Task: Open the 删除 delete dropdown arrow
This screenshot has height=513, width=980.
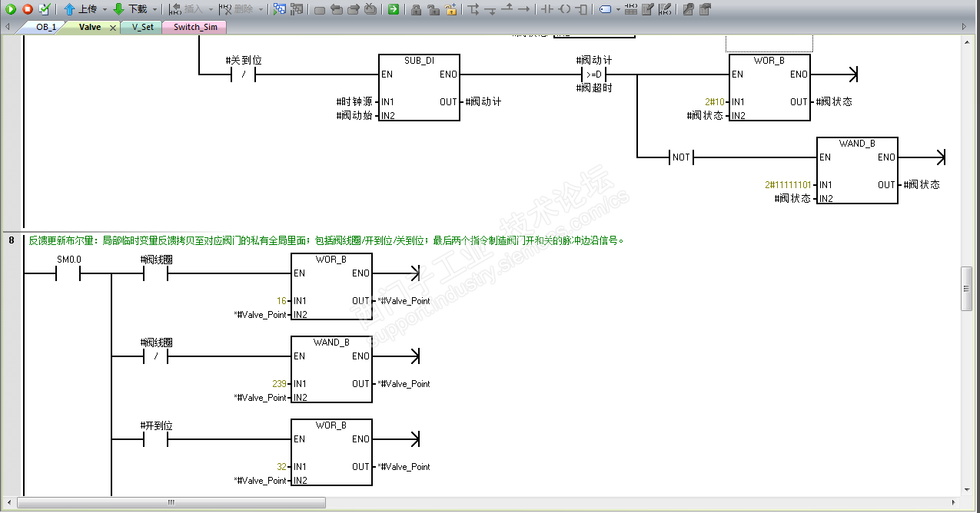Action: coord(261,9)
